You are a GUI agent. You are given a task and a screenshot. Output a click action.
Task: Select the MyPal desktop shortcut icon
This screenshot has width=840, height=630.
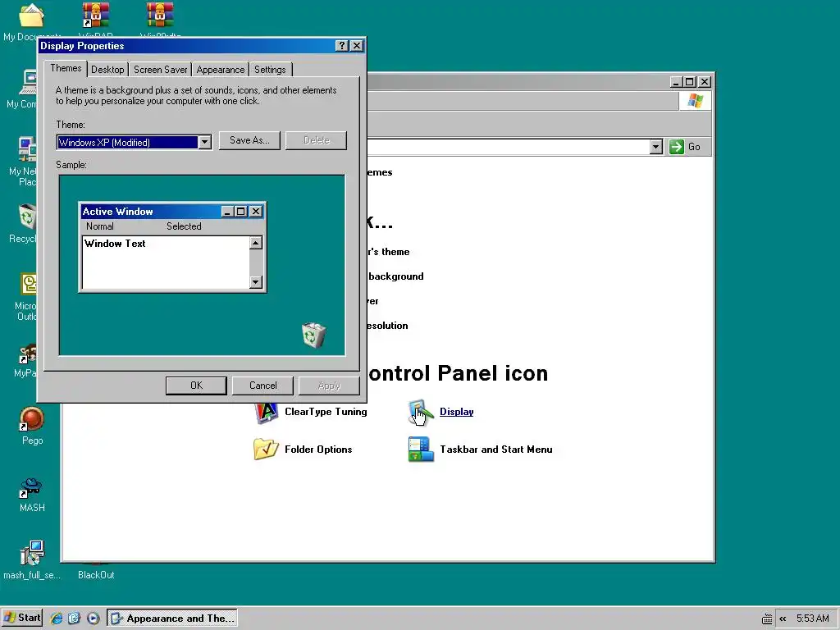tap(28, 354)
